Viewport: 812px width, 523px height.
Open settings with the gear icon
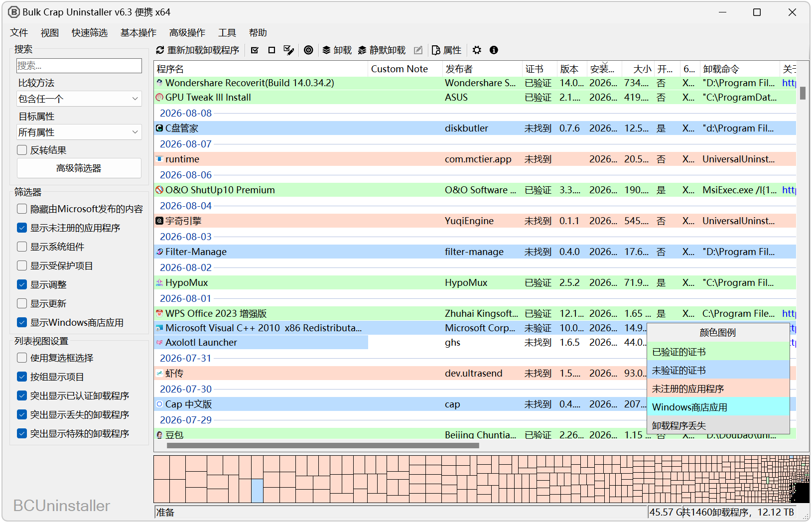477,50
